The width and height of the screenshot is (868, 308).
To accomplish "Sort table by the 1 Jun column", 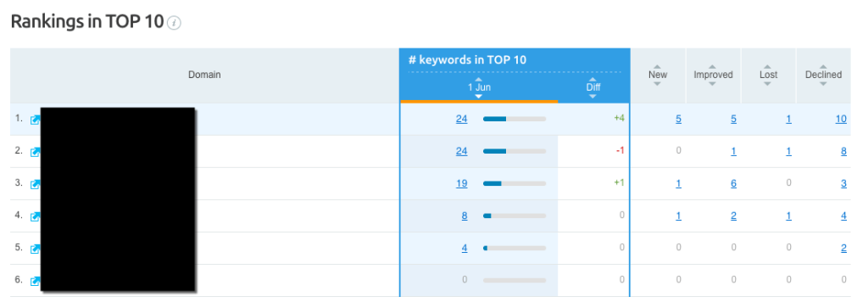I will (x=479, y=87).
